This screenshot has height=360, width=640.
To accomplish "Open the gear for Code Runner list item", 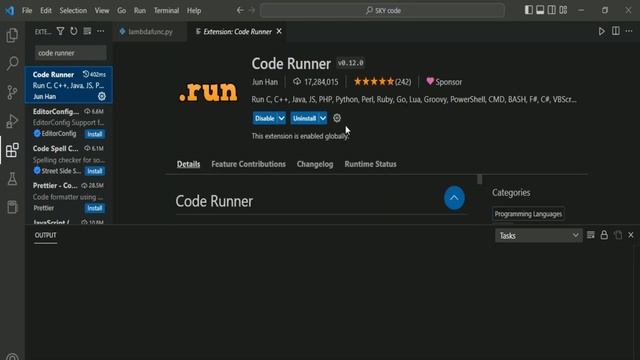I will (x=102, y=96).
